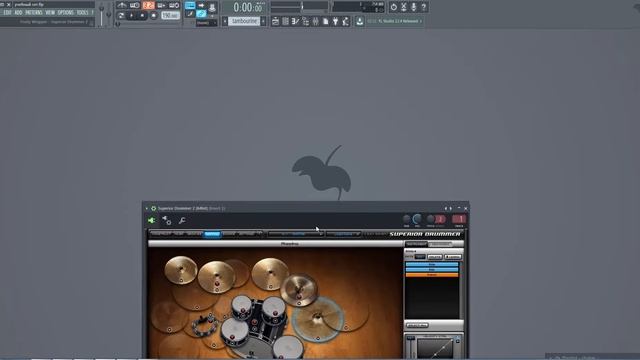This screenshot has height=360, width=640.
Task: Open wrapper settings gears icon
Action: (x=167, y=220)
